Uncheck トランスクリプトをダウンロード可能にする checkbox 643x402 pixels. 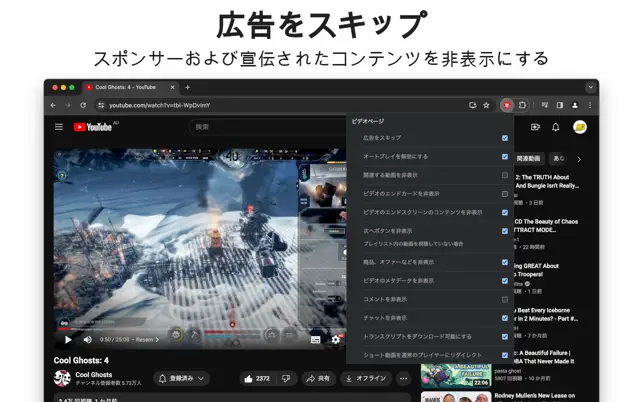[505, 337]
